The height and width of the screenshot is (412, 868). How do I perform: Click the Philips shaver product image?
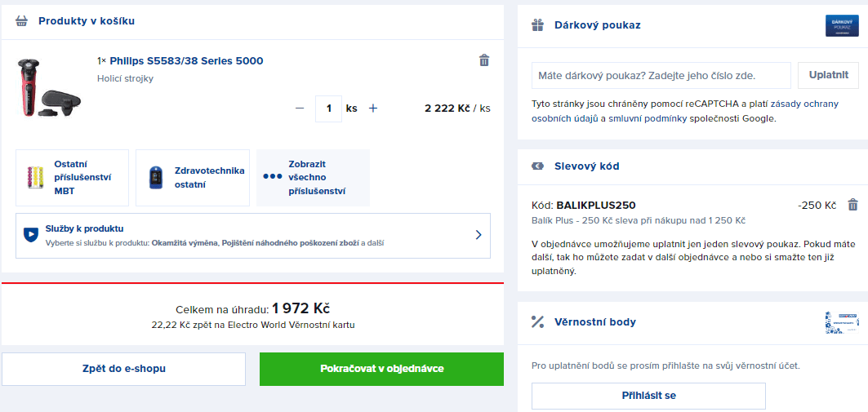coord(47,87)
